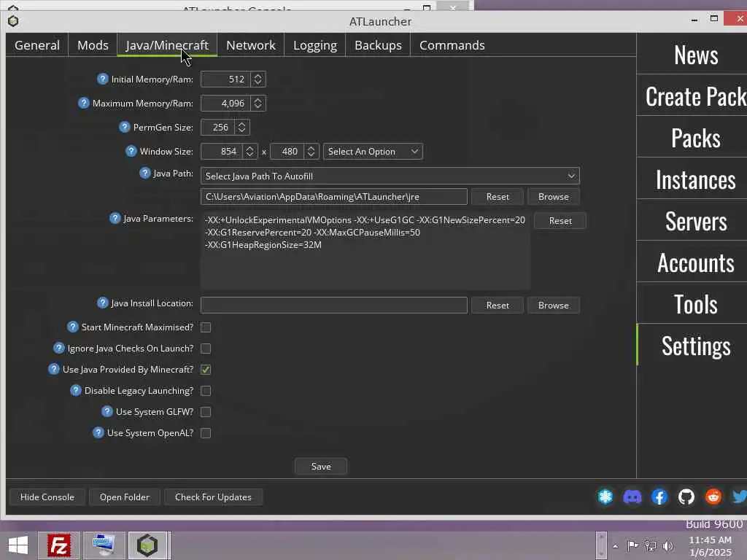Screen dimensions: 747x560
Task: Click ATLauncher icon in the taskbar
Action: 147,545
